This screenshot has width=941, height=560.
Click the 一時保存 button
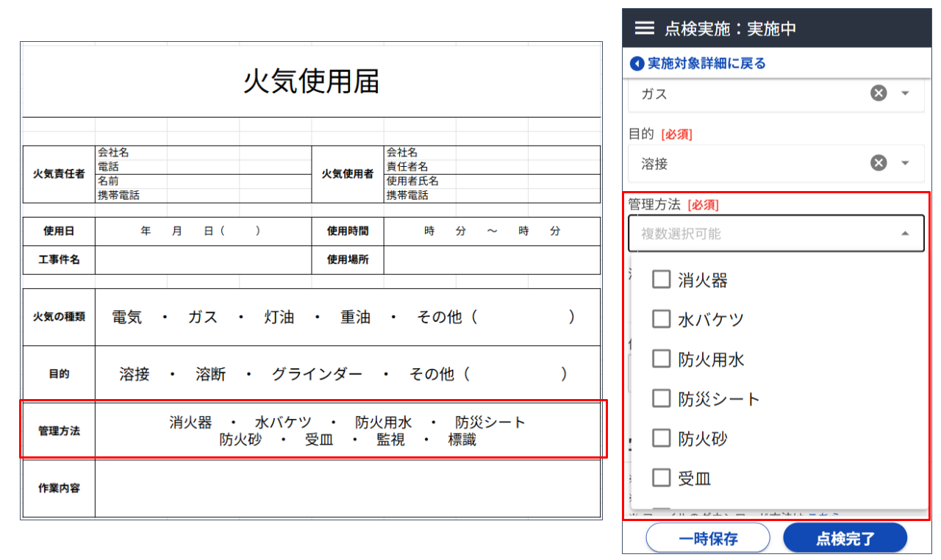coord(707,537)
